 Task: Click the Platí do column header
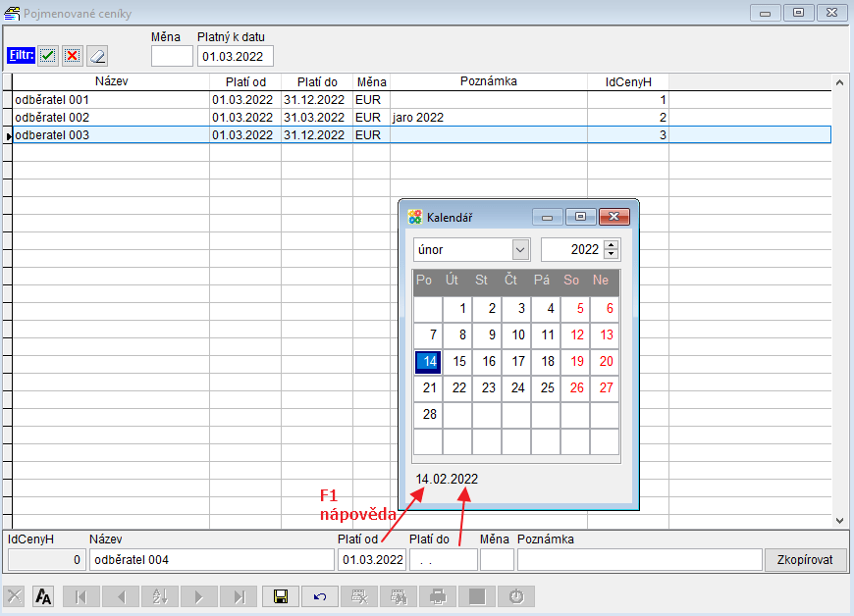pyautogui.click(x=317, y=81)
